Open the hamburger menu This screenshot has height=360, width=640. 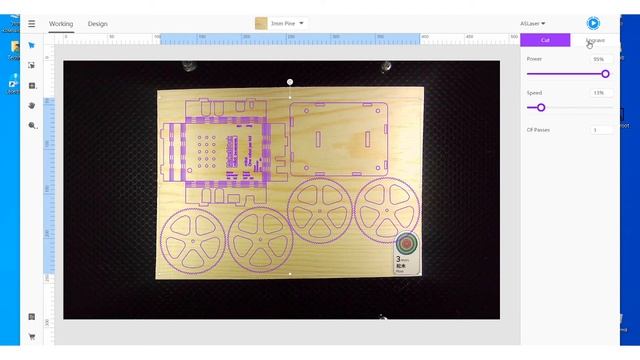tap(31, 24)
